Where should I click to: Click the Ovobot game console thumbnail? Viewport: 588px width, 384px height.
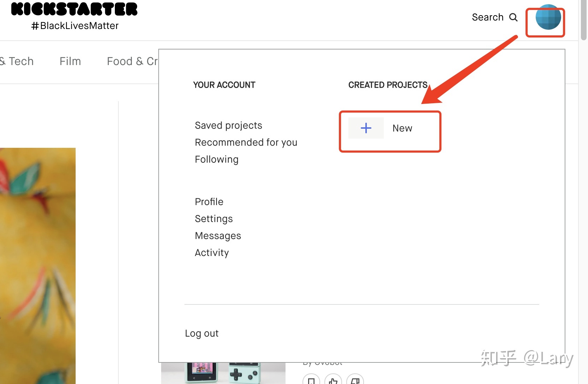tap(223, 373)
